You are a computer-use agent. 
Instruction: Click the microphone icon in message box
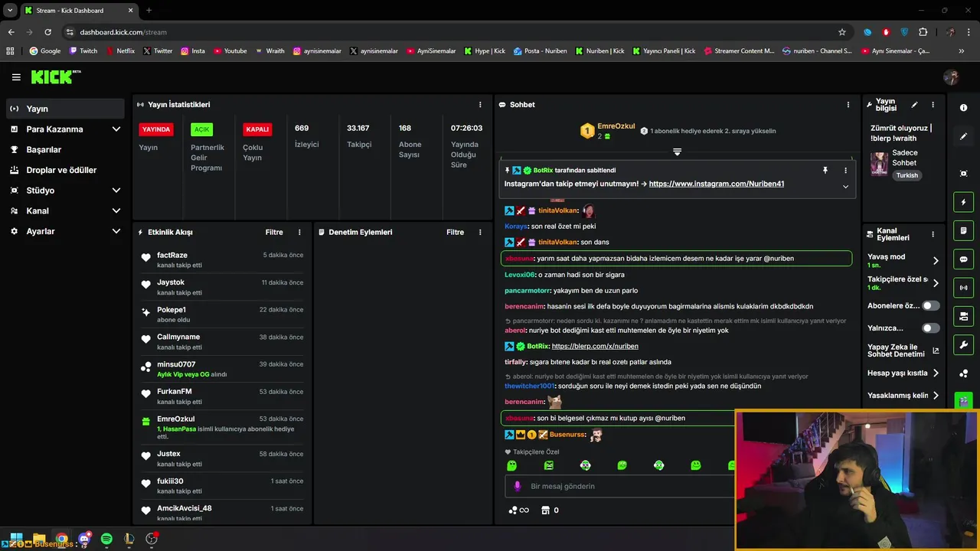pyautogui.click(x=518, y=486)
